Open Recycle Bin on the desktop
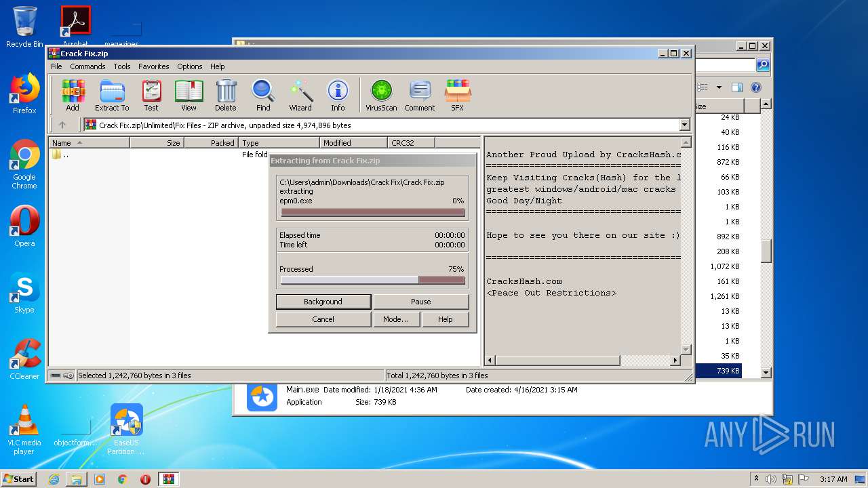Viewport: 868px width, 488px height. click(x=24, y=27)
